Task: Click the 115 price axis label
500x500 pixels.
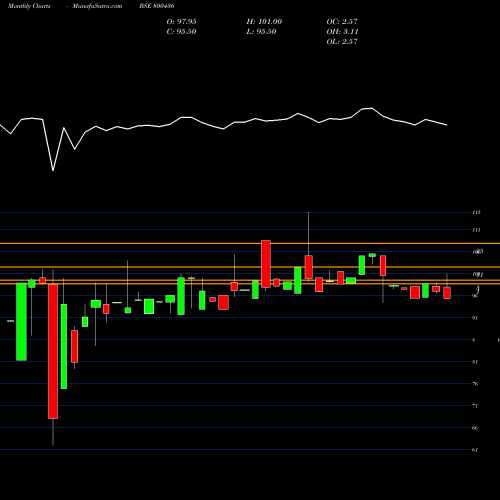Action: coord(476,212)
